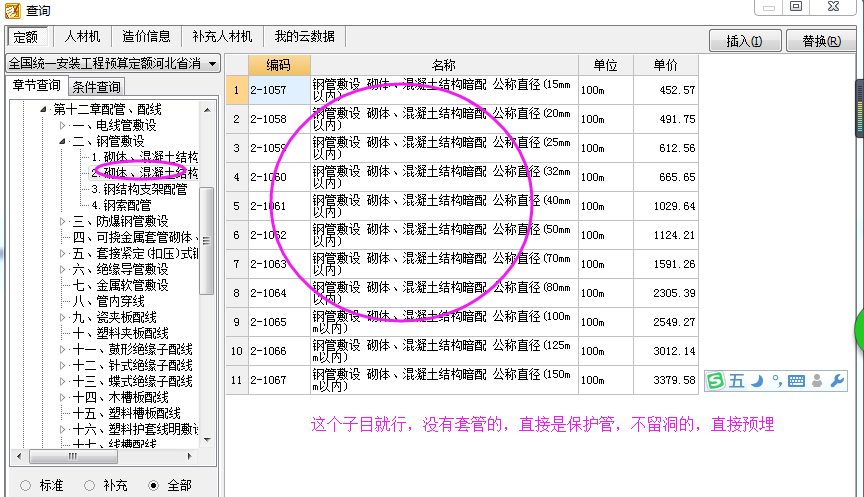This screenshot has width=864, height=497.
Task: Select tree item 3.钢结构支架配管
Action: (139, 190)
